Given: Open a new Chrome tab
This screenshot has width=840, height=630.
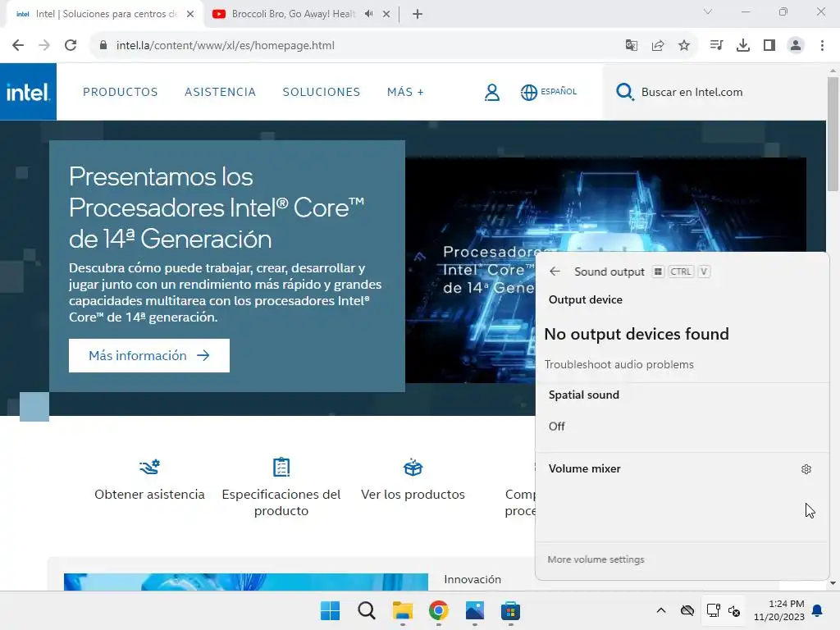Looking at the screenshot, I should pos(418,14).
